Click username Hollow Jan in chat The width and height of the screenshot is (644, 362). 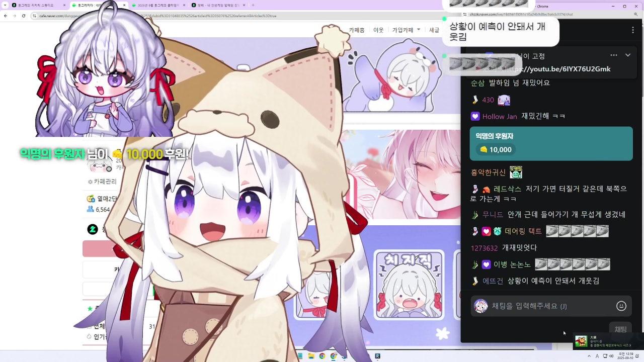click(x=500, y=116)
